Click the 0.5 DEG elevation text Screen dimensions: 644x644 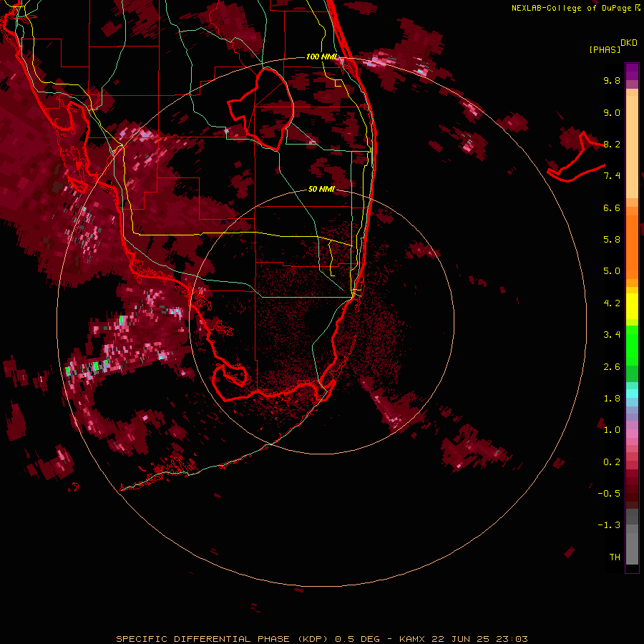click(x=357, y=639)
